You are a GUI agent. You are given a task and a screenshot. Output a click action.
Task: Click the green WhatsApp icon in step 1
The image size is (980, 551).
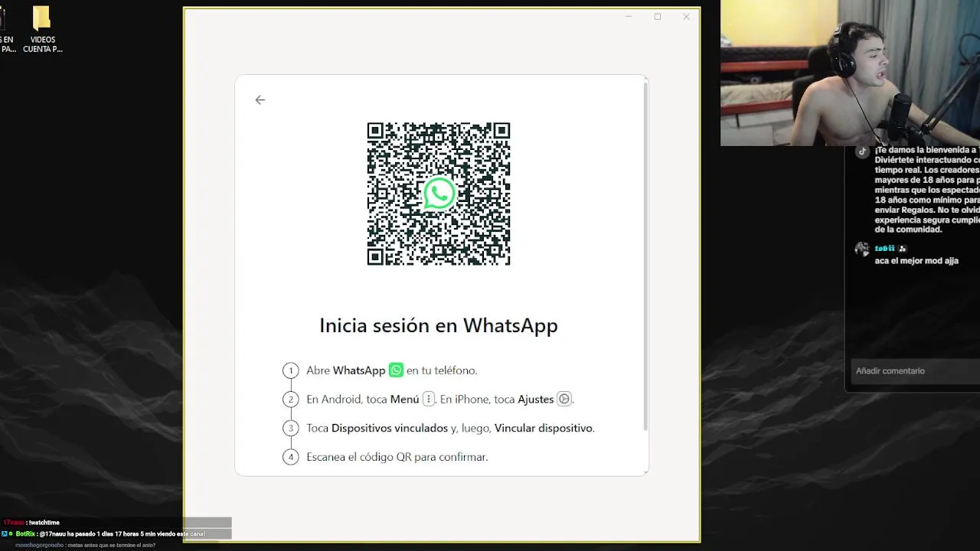(x=396, y=370)
